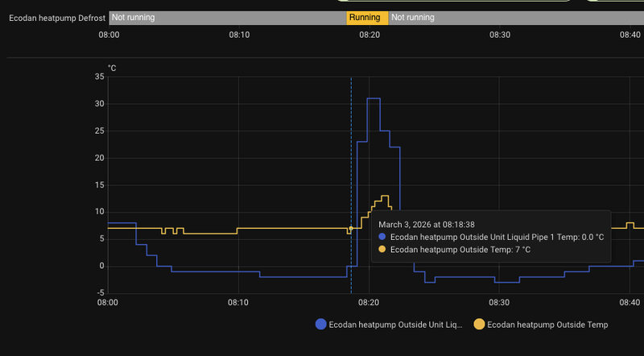Toggle the blue Liquid Pipe legend entry
644x356 pixels.
[x=389, y=325]
